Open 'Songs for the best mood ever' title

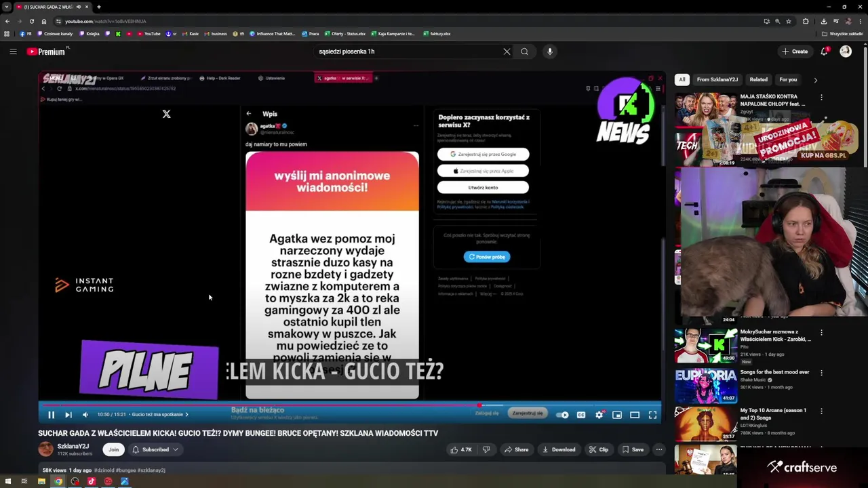(x=774, y=372)
